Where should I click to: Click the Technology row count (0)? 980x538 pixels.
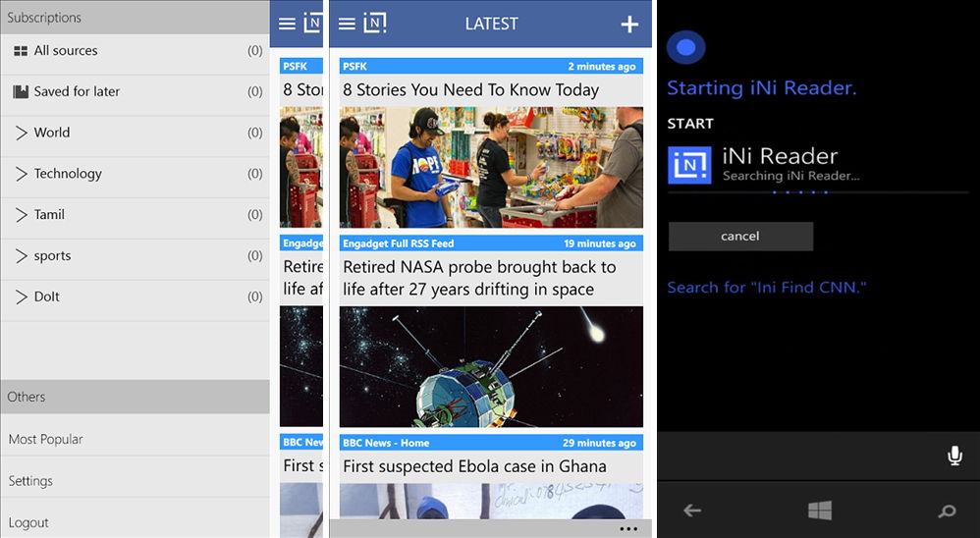point(255,174)
